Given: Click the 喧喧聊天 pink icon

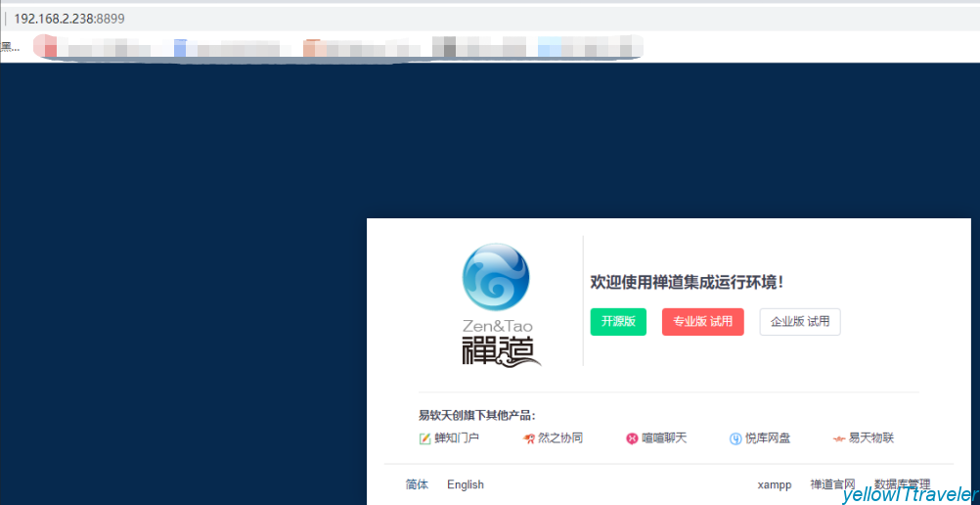Looking at the screenshot, I should 632,438.
